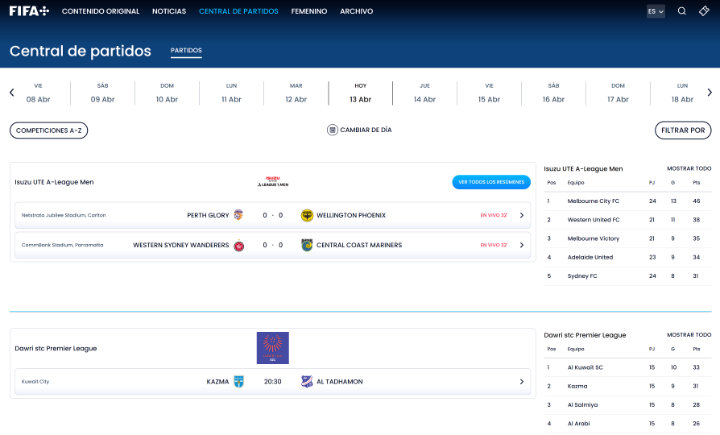Image resolution: width=720 pixels, height=435 pixels.
Task: Open the search magnifier icon
Action: tap(682, 11)
